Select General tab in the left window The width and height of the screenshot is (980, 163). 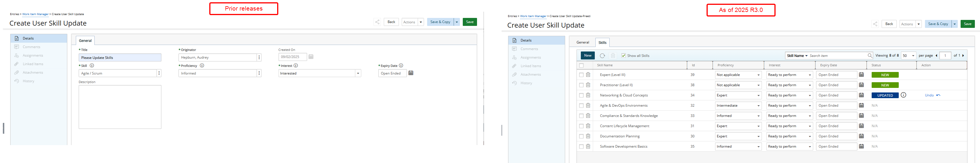tap(85, 41)
